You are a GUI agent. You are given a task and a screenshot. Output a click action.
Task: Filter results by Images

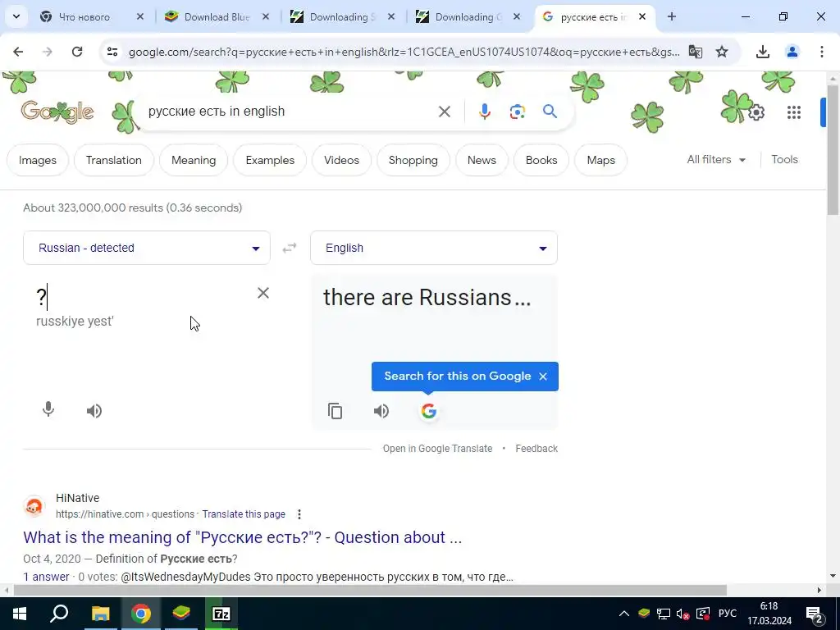click(38, 160)
